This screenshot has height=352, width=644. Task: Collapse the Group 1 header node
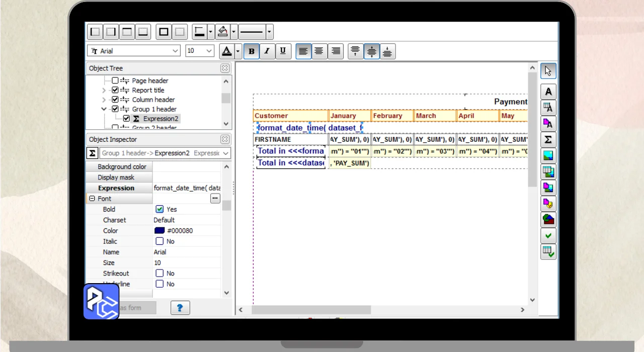(x=104, y=109)
